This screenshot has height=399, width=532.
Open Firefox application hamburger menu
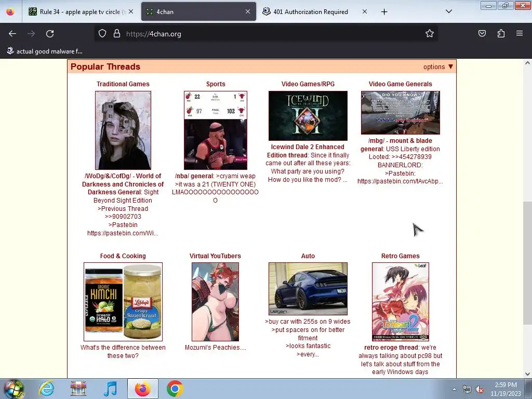(520, 34)
